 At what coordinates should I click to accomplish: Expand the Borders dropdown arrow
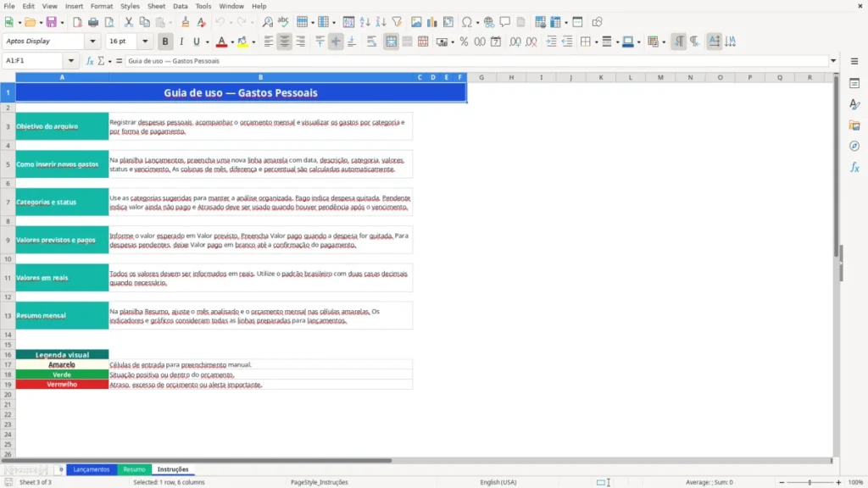596,42
